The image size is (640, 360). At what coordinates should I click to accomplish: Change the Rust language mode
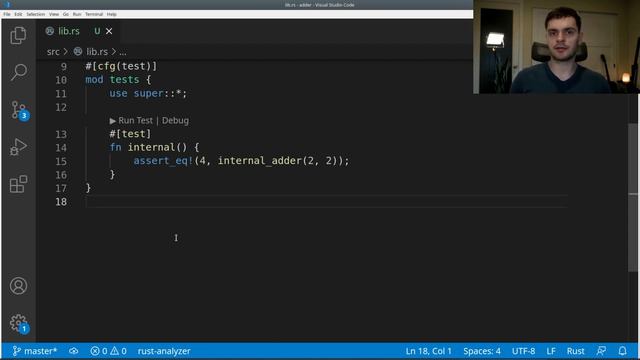pyautogui.click(x=576, y=351)
